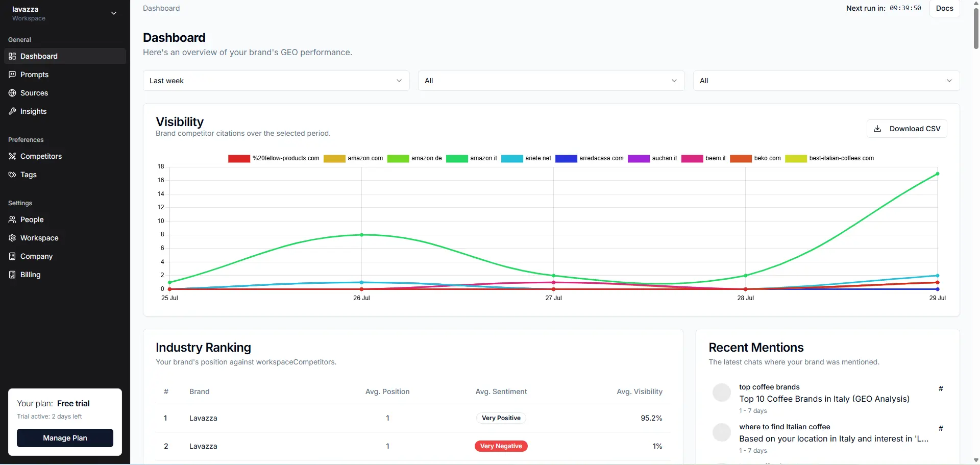
Task: Click the # icon beside top coffee brands mention
Action: pyautogui.click(x=941, y=388)
